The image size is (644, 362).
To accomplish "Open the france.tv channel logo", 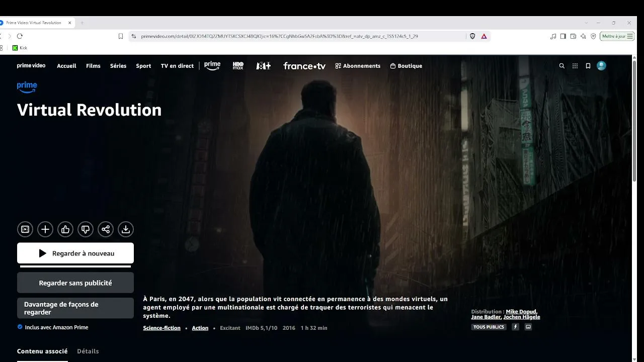I will (304, 66).
